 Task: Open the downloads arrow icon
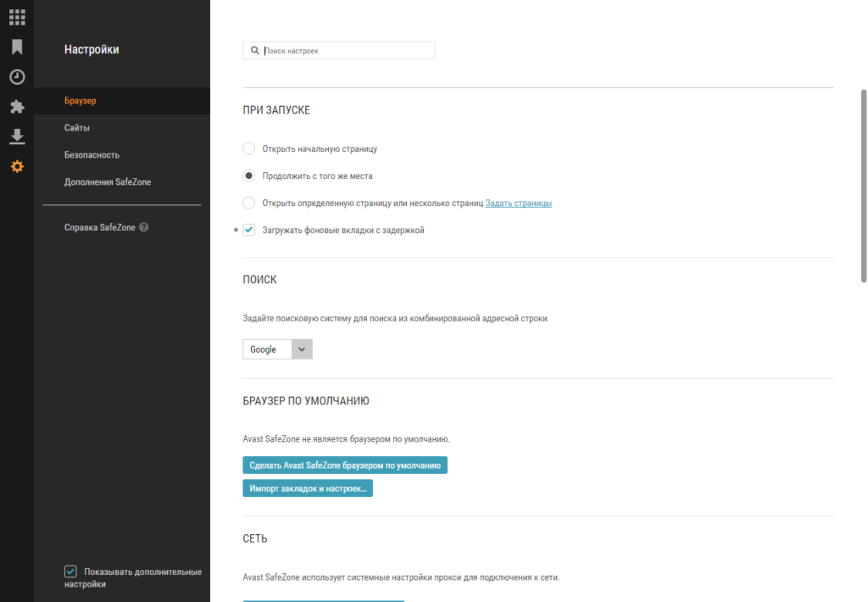pos(17,137)
